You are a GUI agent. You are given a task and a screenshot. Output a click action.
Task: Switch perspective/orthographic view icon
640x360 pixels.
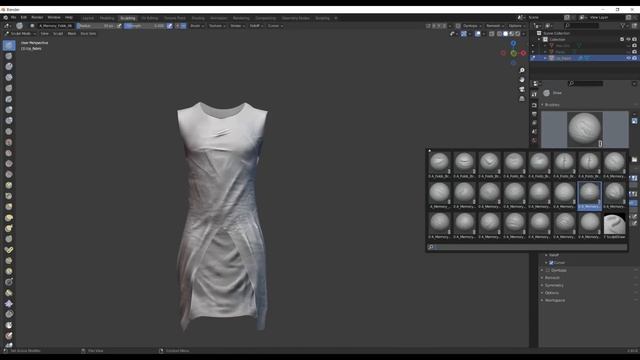522,99
